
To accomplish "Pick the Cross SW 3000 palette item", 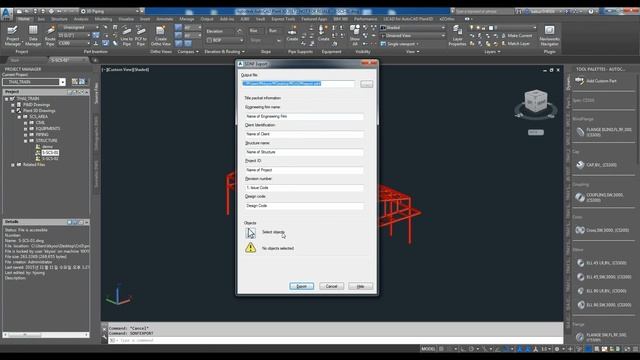I will (602, 230).
